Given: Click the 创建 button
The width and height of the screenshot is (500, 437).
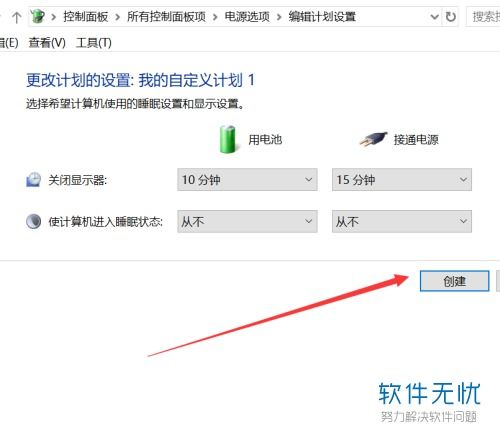Looking at the screenshot, I should (x=454, y=281).
